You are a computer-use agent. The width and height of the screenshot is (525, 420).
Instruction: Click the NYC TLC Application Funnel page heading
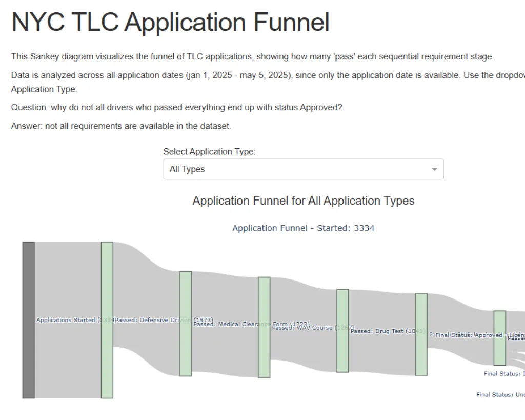(170, 22)
